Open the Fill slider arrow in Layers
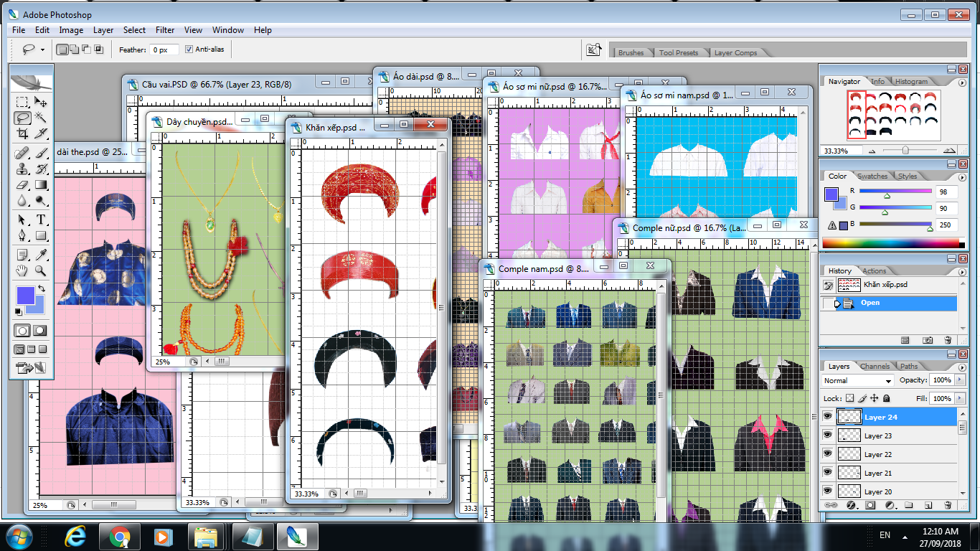Viewport: 980px width, 551px height. click(x=959, y=398)
